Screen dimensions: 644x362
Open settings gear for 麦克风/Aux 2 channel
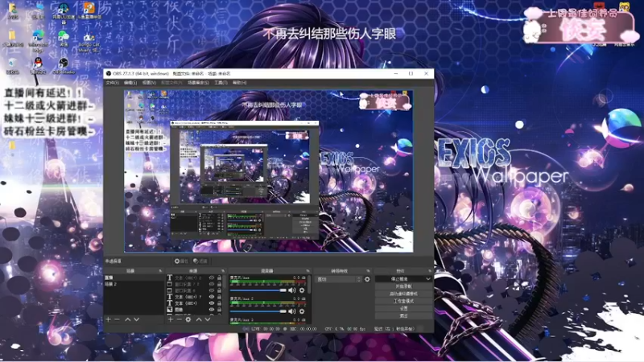[302, 311]
